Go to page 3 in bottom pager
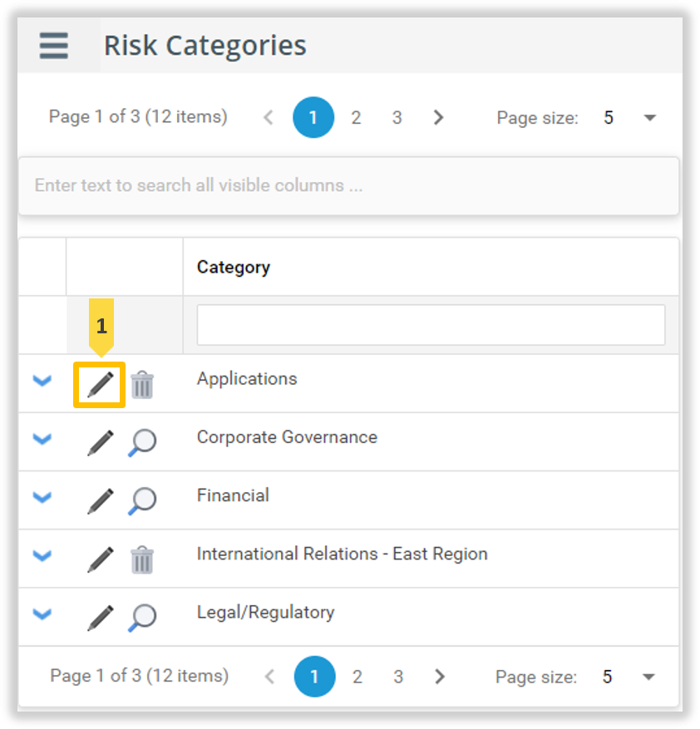 [398, 677]
